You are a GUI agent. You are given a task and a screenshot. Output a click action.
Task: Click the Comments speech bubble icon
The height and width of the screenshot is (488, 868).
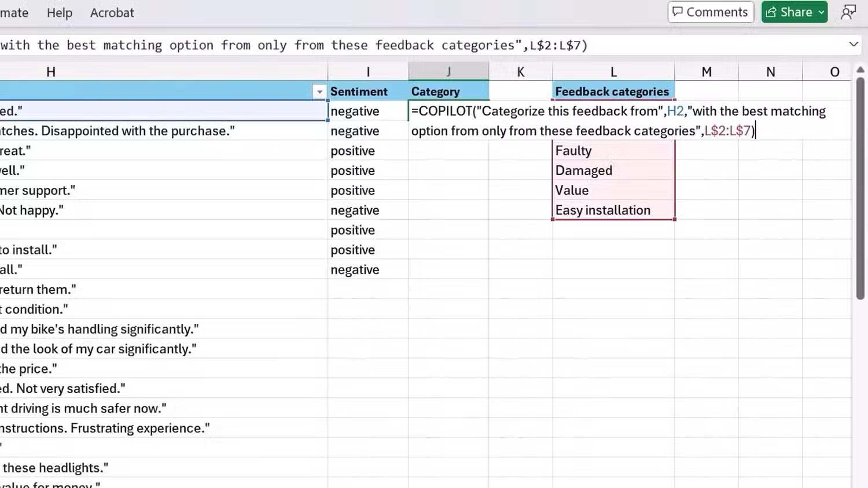679,12
